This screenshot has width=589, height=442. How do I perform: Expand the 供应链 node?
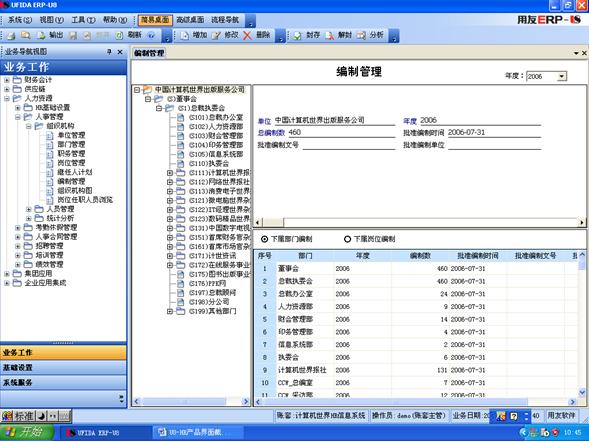pyautogui.click(x=7, y=89)
